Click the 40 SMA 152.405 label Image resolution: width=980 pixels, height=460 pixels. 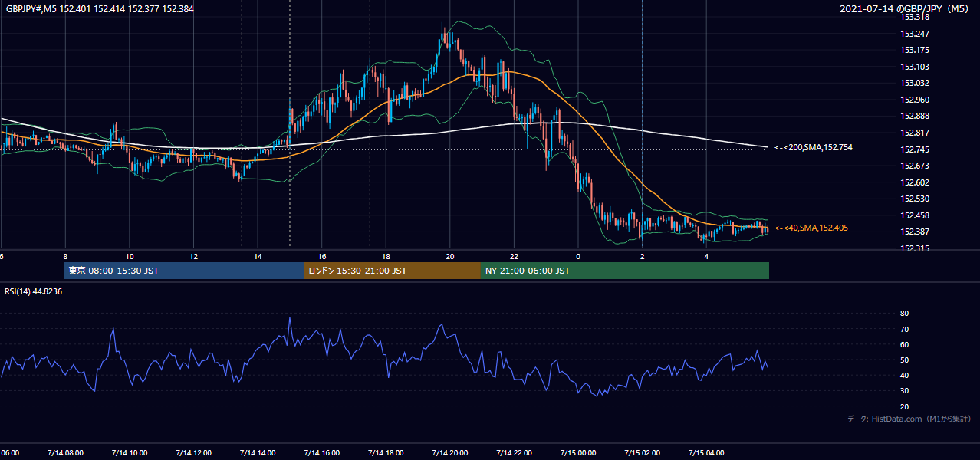(811, 228)
